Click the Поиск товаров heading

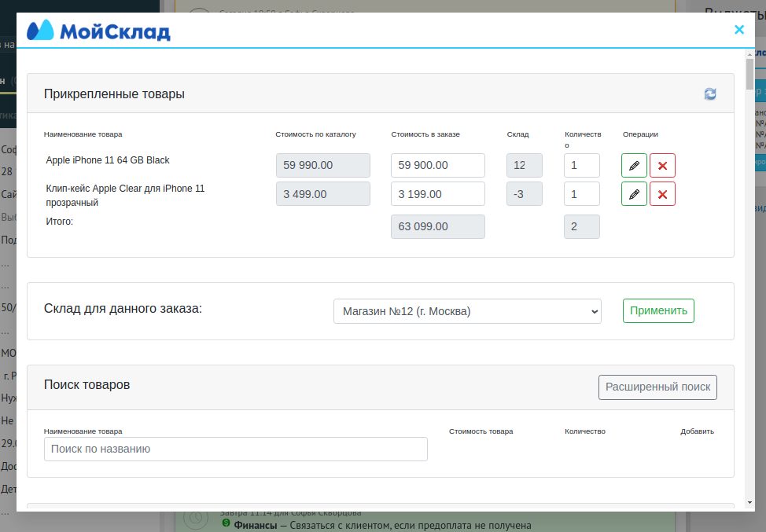(87, 384)
